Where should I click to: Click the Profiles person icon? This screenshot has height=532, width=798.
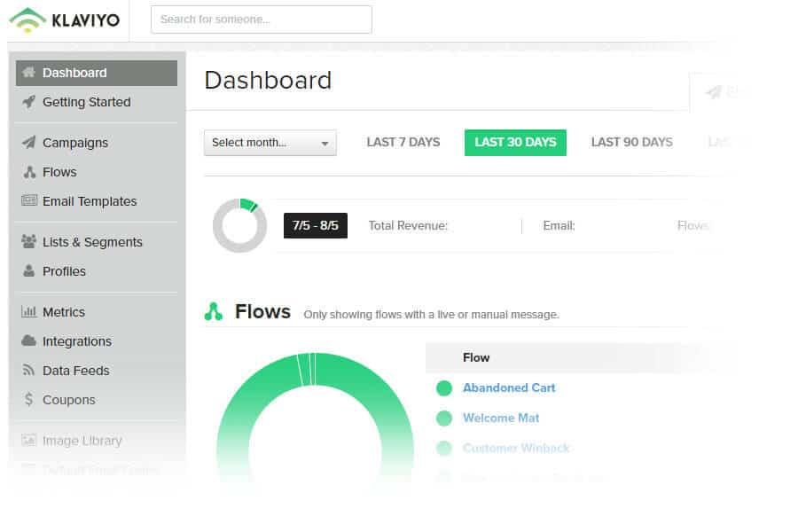pyautogui.click(x=29, y=270)
